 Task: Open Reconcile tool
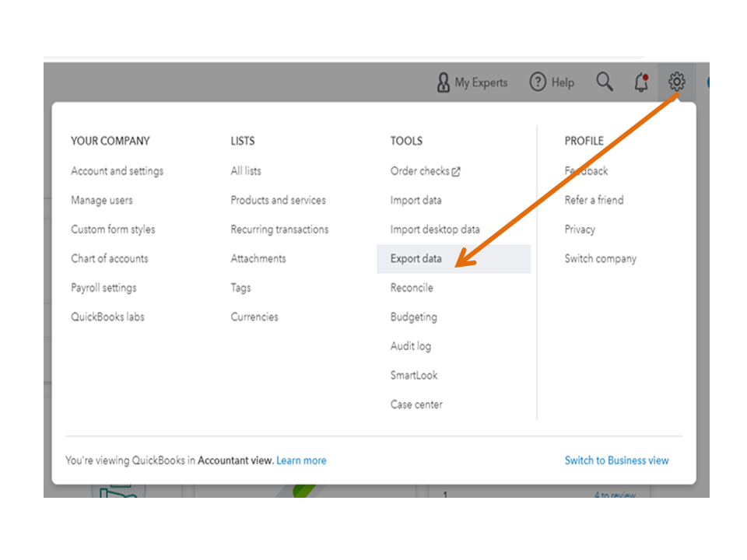412,288
